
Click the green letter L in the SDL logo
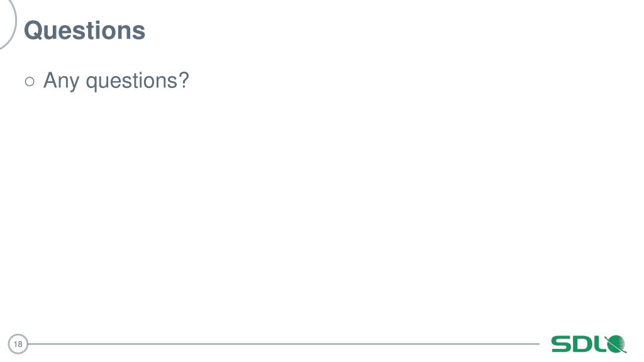600,344
